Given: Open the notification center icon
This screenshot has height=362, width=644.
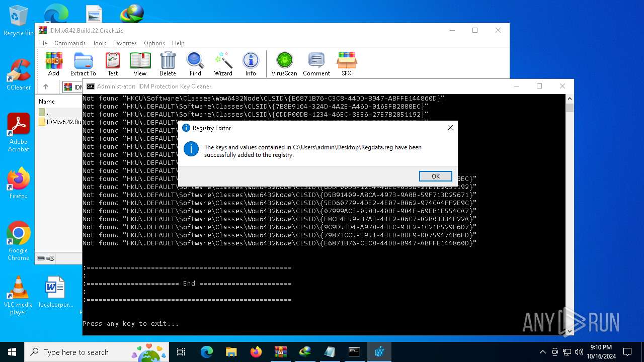Looking at the screenshot, I should (x=627, y=352).
